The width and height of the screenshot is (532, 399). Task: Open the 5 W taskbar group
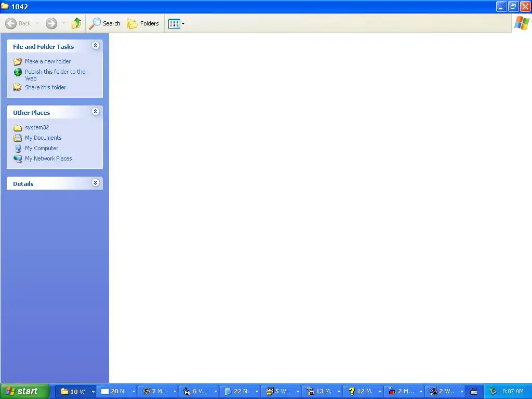[281, 391]
